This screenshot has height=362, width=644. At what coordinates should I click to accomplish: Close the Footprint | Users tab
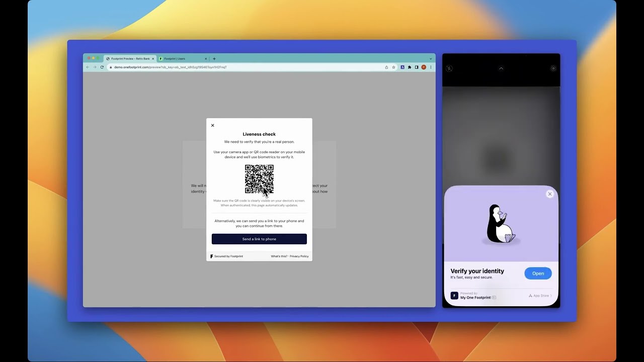coord(205,59)
